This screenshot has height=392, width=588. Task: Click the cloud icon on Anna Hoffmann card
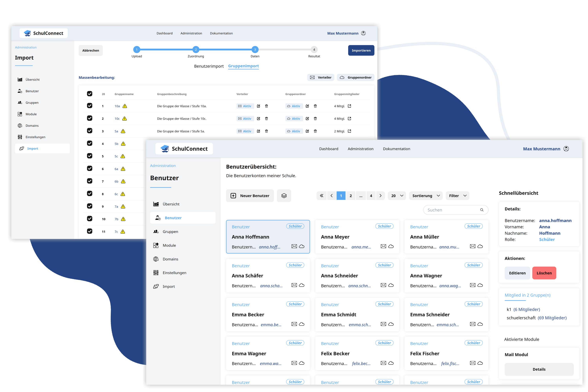tap(302, 247)
